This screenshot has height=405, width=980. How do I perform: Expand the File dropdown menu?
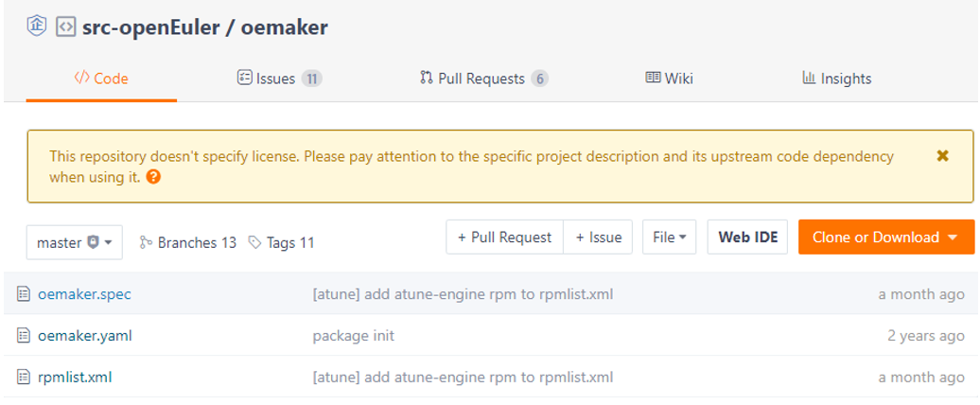click(669, 238)
